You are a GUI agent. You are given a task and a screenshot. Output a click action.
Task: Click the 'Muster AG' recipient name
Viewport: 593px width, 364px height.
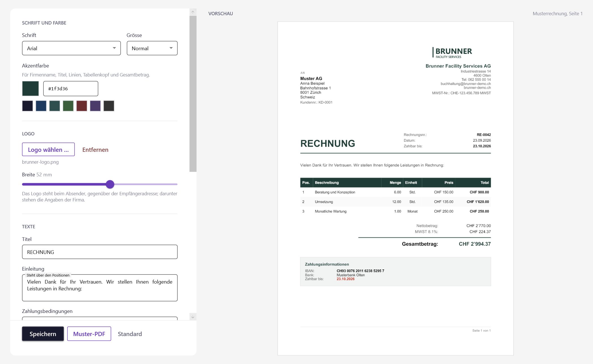coord(311,78)
